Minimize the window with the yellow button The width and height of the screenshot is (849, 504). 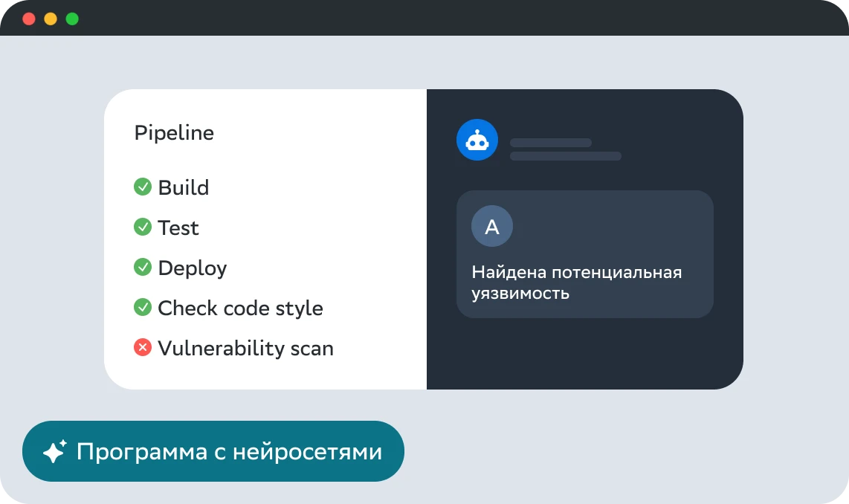51,19
